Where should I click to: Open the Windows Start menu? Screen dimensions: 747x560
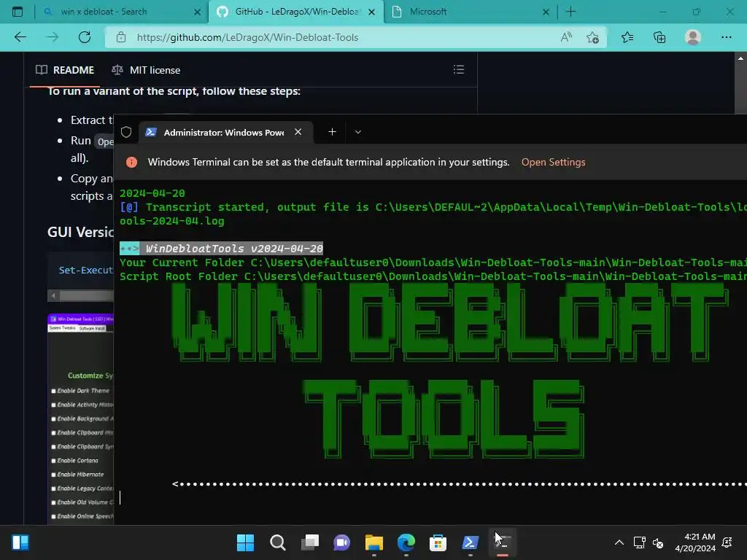coord(245,542)
